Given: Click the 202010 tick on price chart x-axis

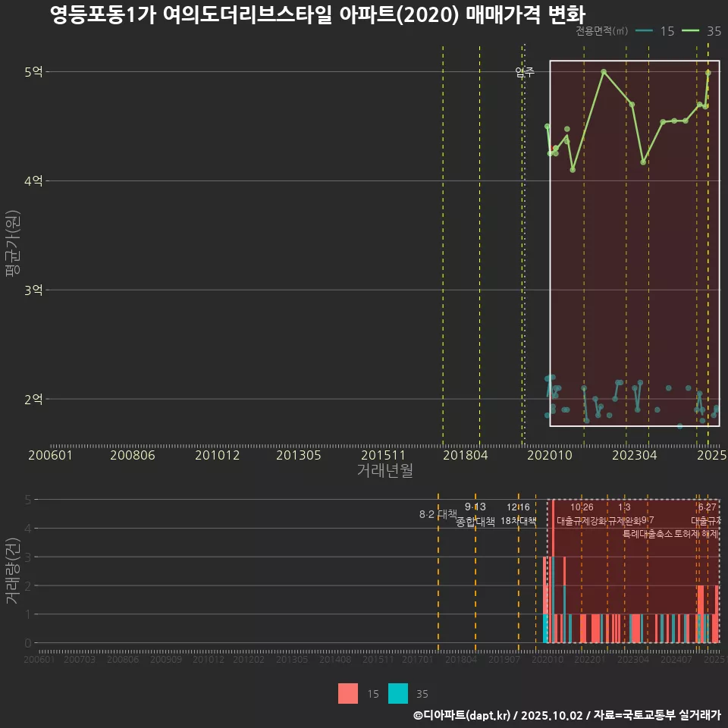Looking at the screenshot, I should tap(549, 455).
